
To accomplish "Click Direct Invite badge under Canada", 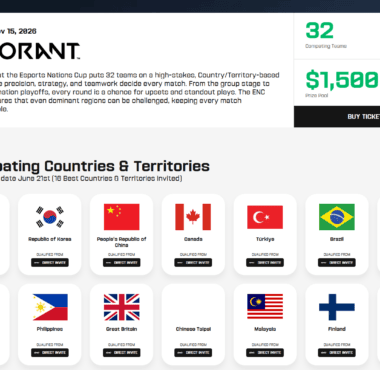I will pyautogui.click(x=193, y=263).
